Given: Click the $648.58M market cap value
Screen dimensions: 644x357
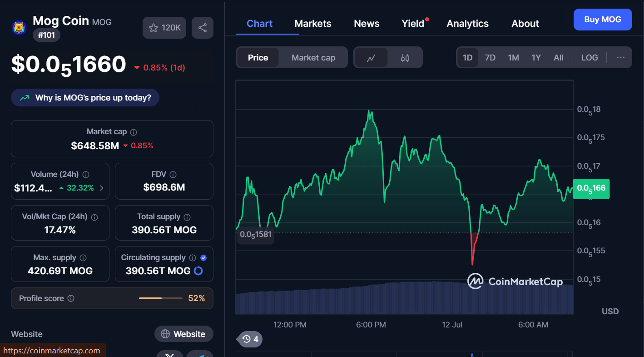Looking at the screenshot, I should coord(95,146).
